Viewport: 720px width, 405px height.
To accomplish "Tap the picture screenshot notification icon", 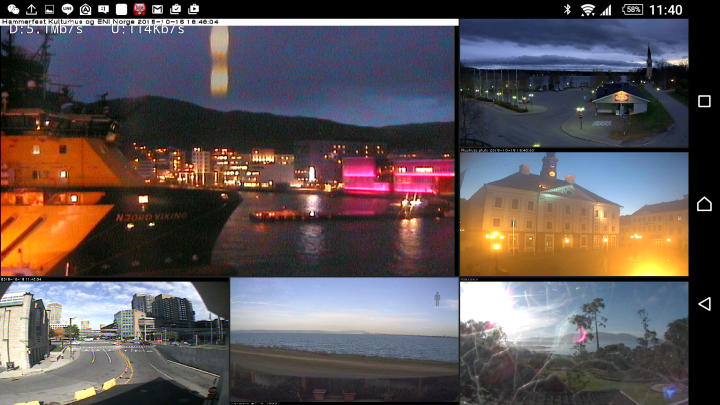I will 49,9.
